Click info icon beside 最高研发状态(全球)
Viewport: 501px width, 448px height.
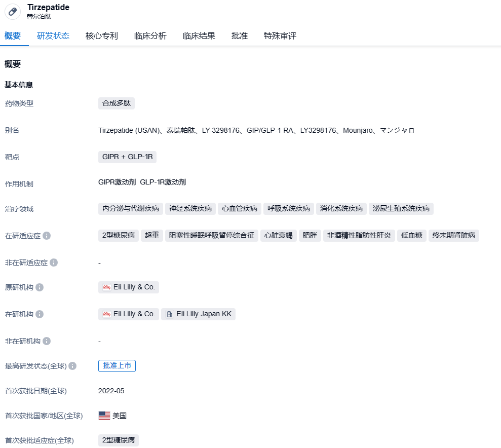[x=72, y=366]
